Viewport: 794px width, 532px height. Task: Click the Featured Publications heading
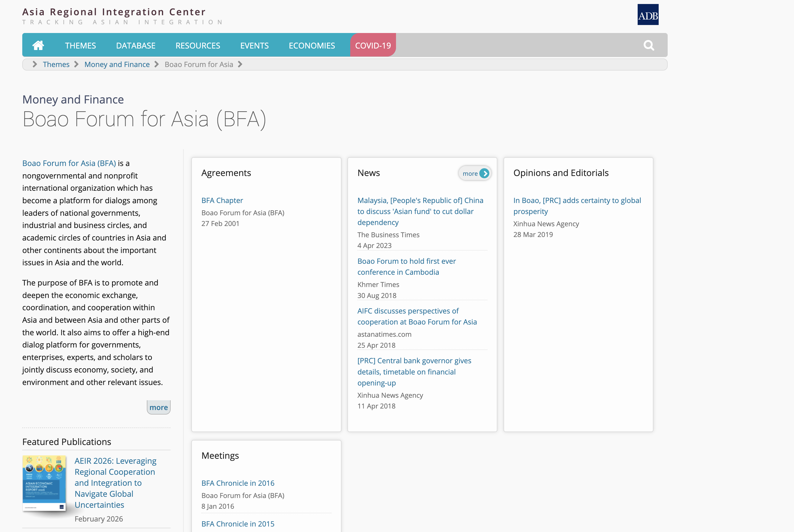click(67, 442)
